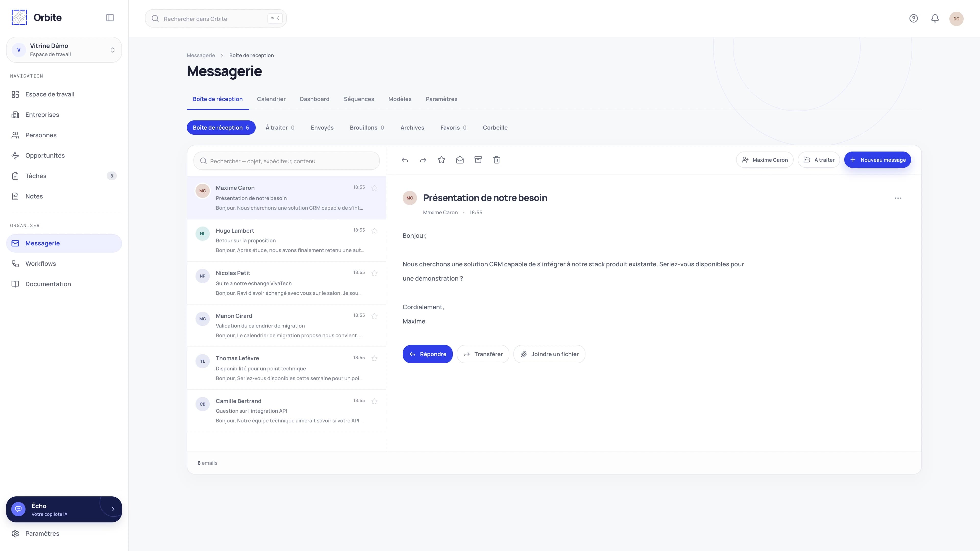This screenshot has height=551, width=980.
Task: Click the Messagerie breadcrumb link
Action: click(x=201, y=56)
